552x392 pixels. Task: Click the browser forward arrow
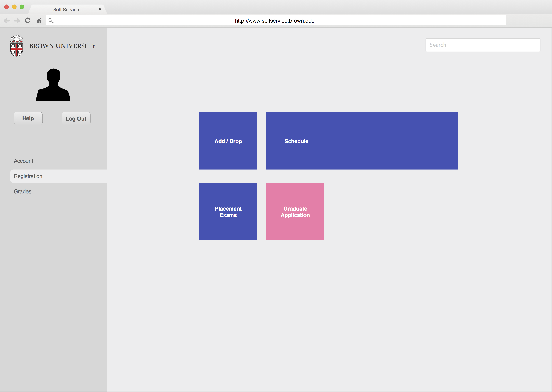[17, 21]
